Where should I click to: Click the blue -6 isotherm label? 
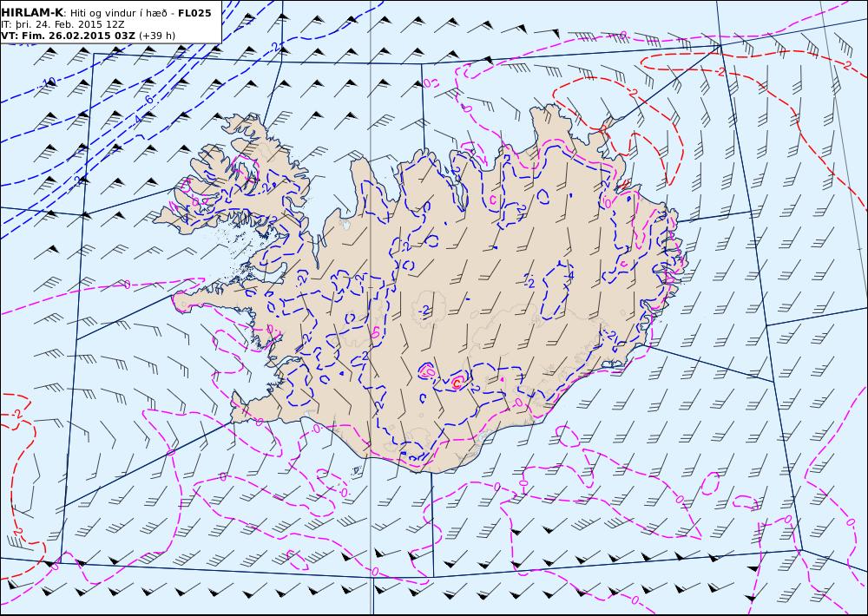coord(148,100)
